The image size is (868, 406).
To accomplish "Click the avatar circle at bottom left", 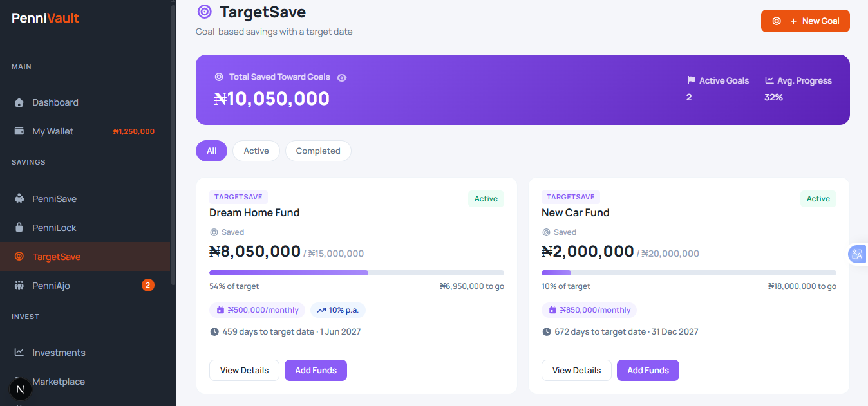I will (x=19, y=389).
